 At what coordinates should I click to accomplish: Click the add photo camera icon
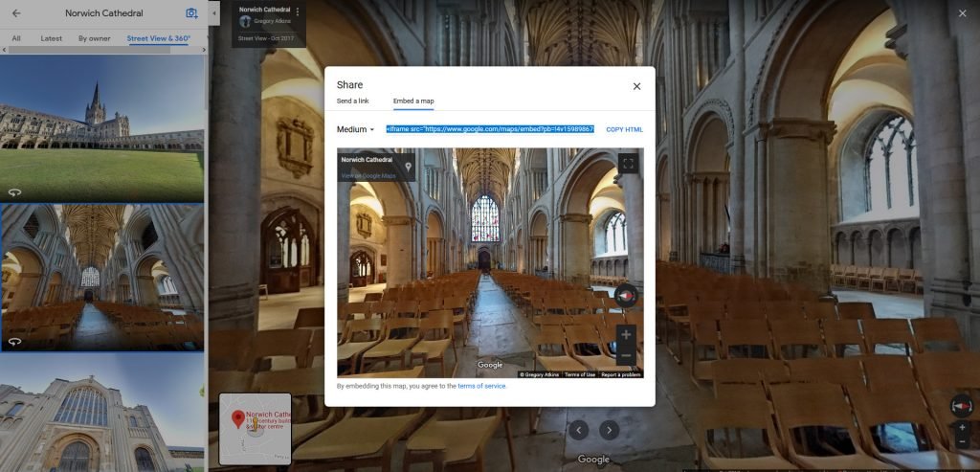click(x=191, y=13)
